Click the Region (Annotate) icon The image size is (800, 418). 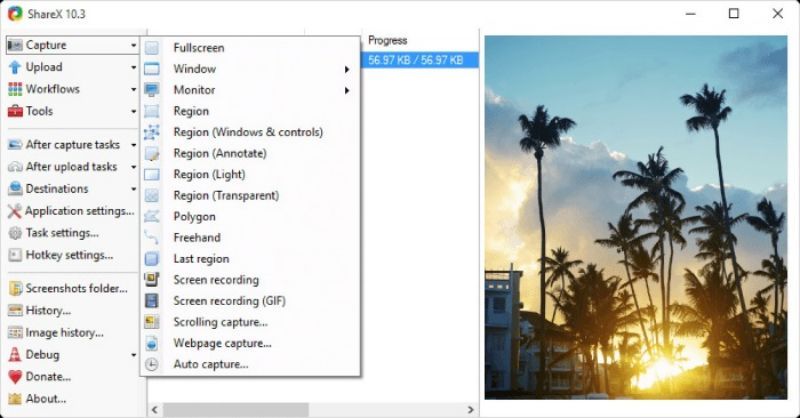click(x=152, y=154)
